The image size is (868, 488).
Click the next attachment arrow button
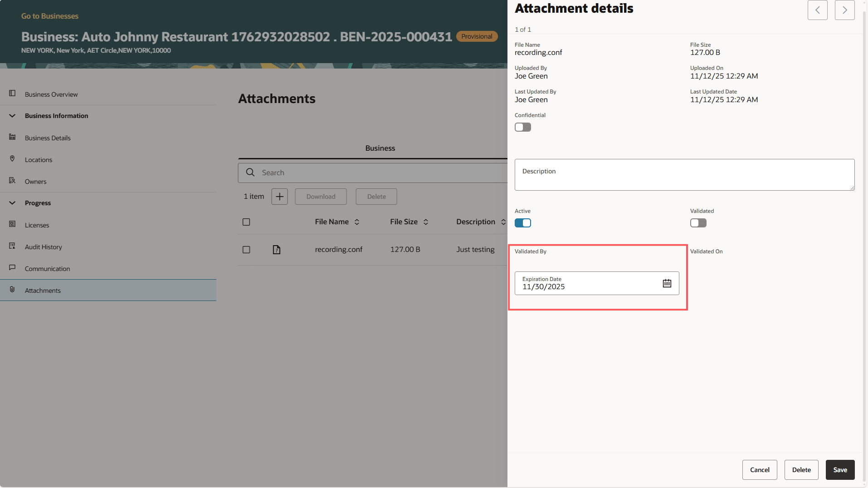(x=844, y=10)
